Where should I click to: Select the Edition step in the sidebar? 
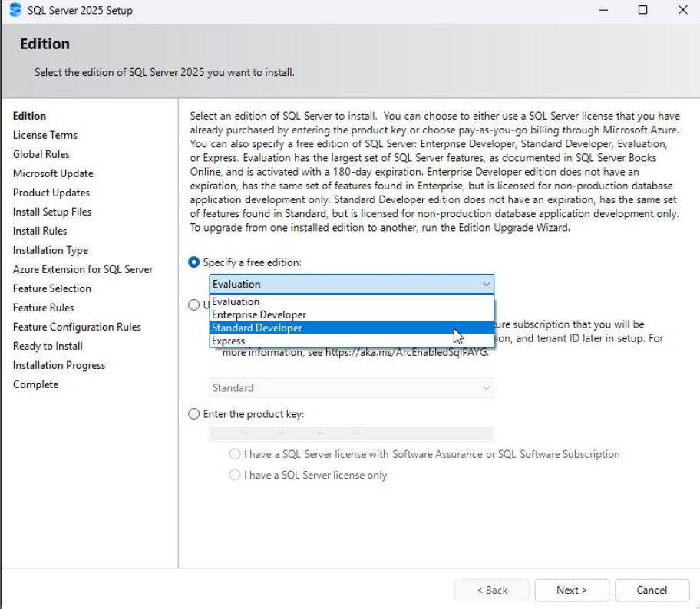coord(29,116)
